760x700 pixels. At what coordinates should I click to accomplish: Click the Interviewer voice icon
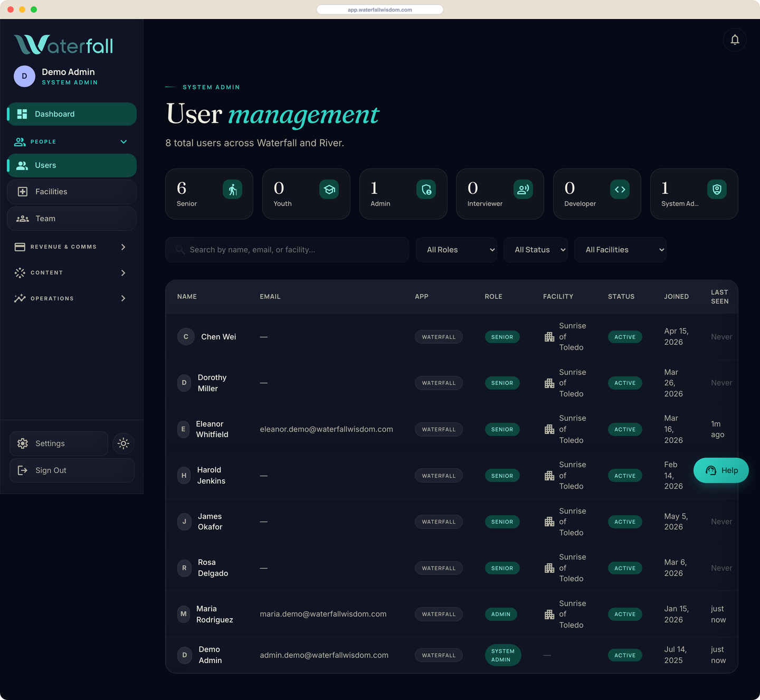(x=523, y=190)
